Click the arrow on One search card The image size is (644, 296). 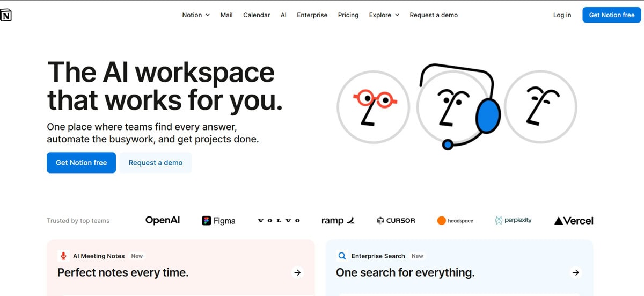click(575, 273)
